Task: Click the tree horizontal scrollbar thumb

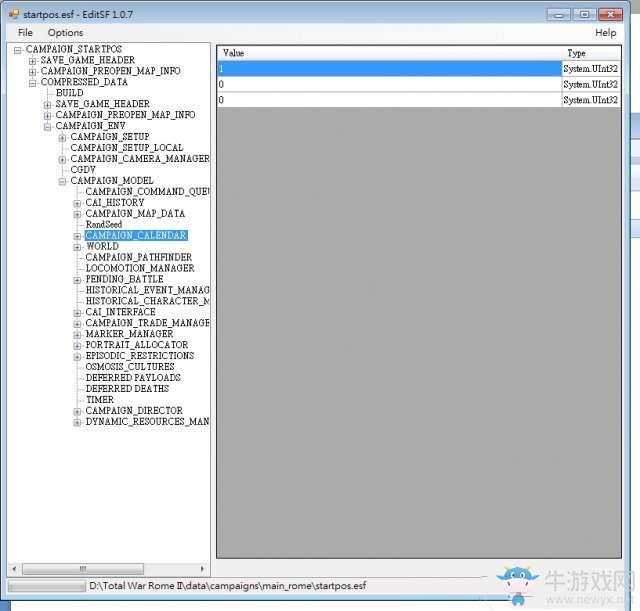Action: tap(83, 569)
